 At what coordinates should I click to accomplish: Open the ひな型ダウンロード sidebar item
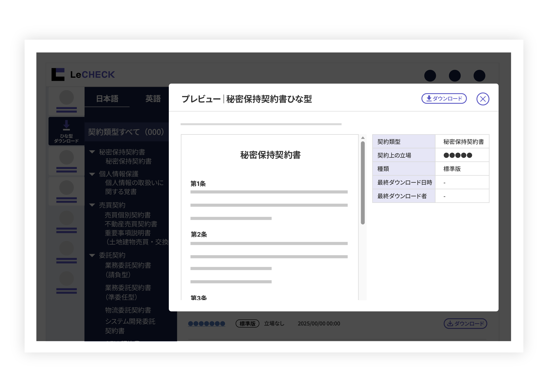click(66, 131)
